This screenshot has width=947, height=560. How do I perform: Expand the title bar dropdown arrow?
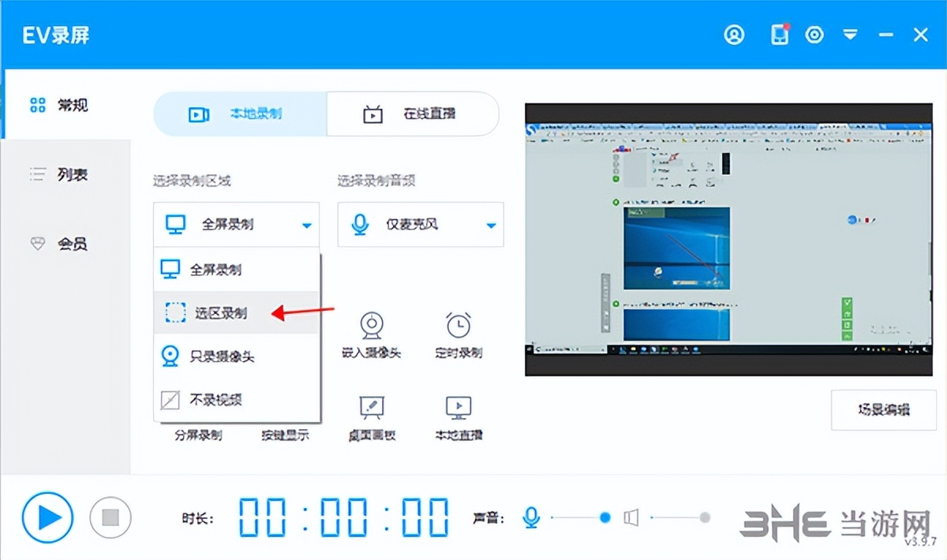[x=851, y=35]
